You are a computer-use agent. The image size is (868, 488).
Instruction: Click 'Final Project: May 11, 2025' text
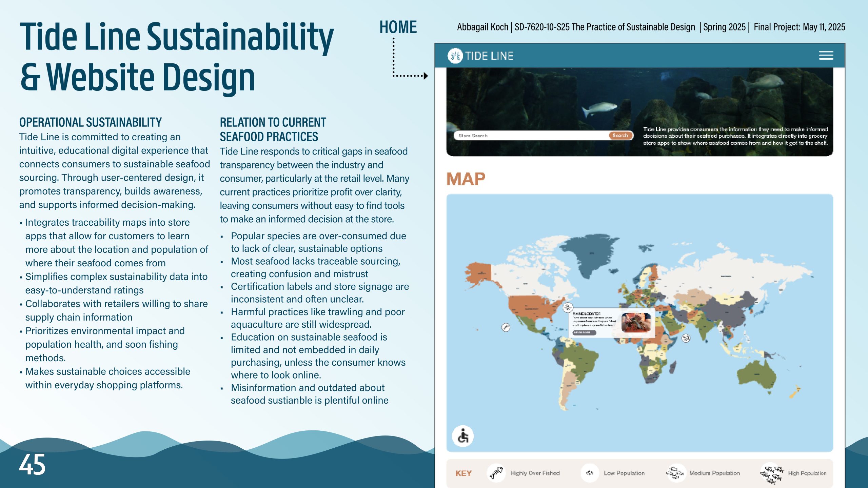click(x=799, y=27)
